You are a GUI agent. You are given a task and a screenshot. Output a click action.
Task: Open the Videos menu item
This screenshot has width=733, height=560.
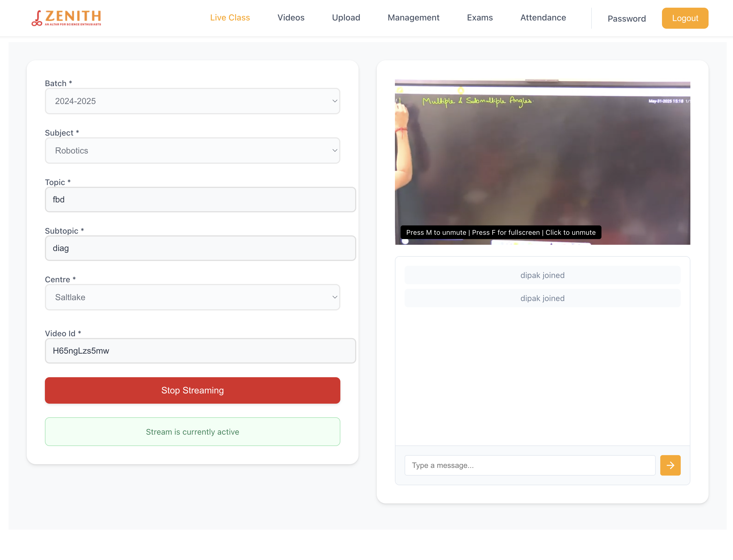[291, 18]
